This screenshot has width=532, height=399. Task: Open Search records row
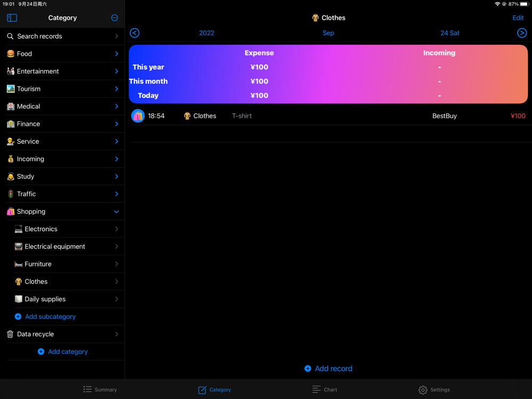click(62, 36)
